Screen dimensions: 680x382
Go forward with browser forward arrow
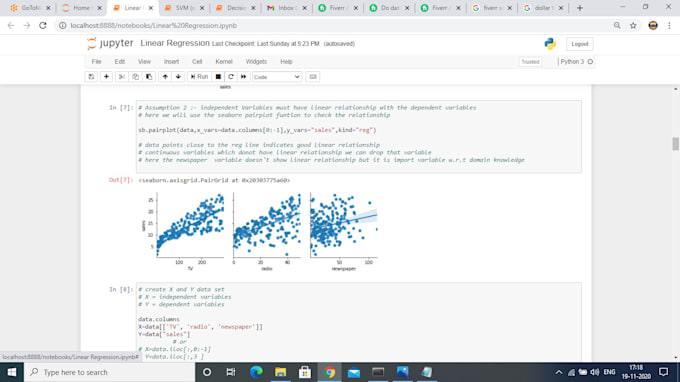click(27, 26)
